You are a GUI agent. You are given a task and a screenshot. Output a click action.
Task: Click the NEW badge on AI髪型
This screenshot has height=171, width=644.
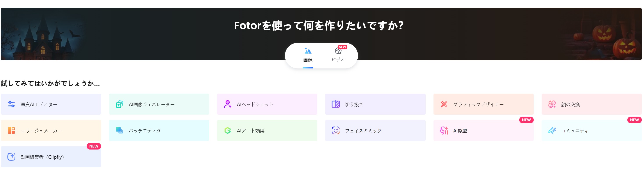526,120
